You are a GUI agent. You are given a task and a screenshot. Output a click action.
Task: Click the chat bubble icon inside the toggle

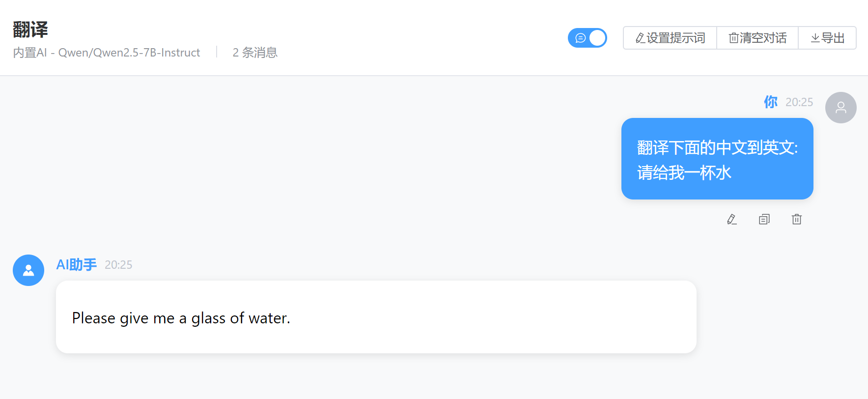(x=580, y=37)
